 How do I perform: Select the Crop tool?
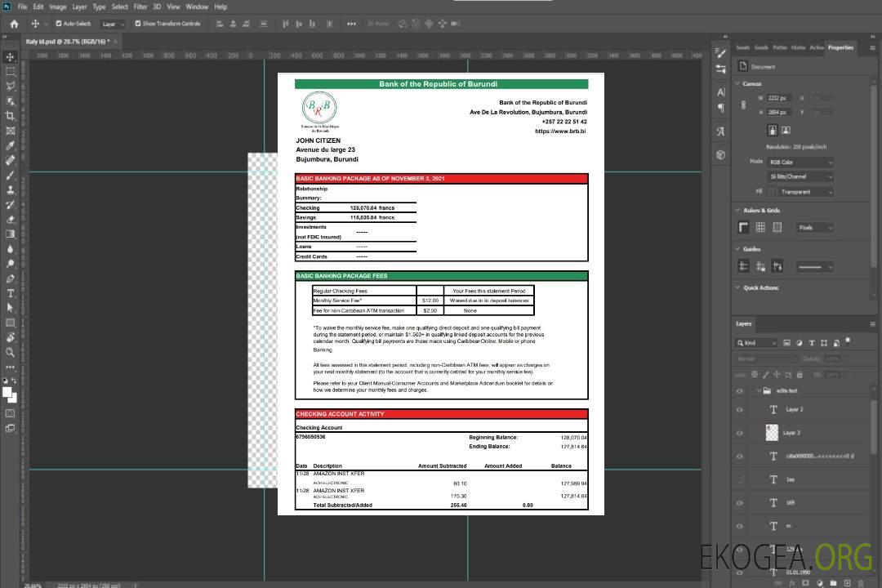(x=10, y=116)
